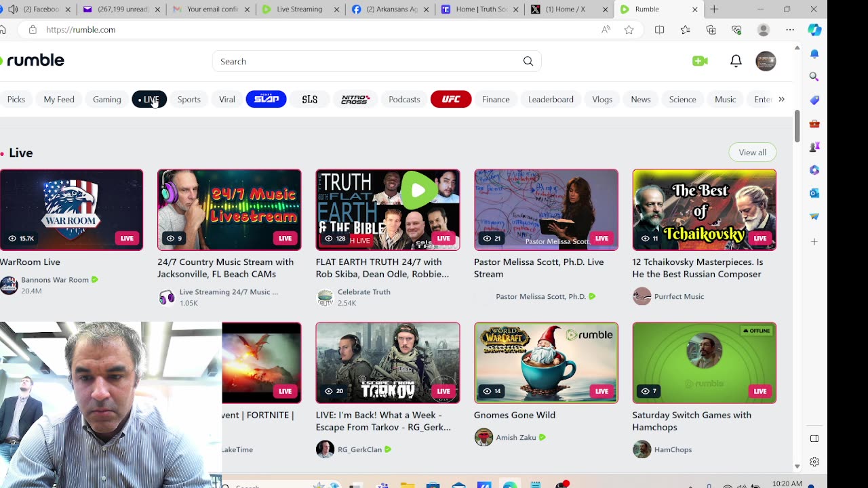Open the Power Slap category icon
The height and width of the screenshot is (488, 868).
266,99
